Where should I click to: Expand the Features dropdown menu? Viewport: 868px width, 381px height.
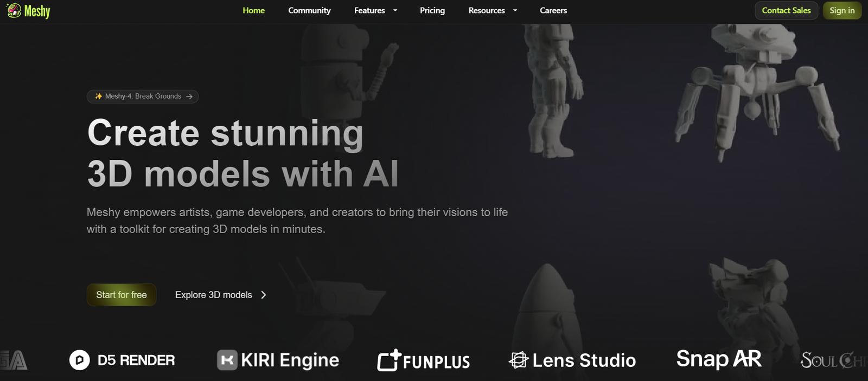pos(375,10)
